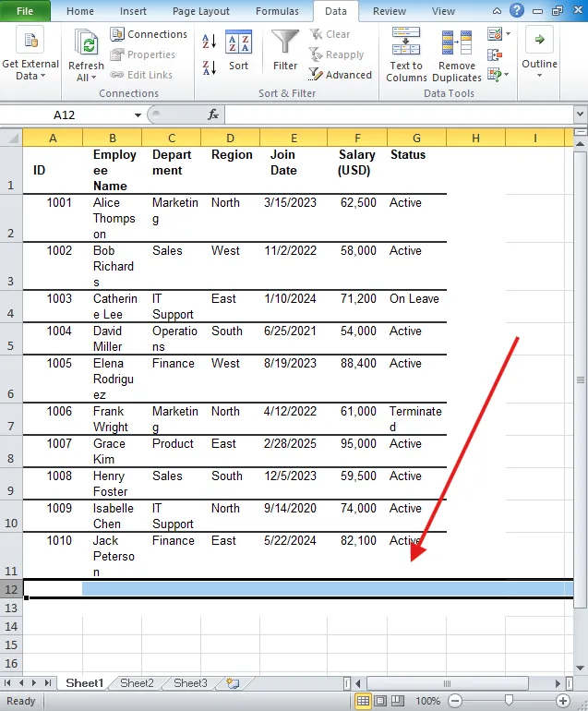This screenshot has width=588, height=711.
Task: Open Data Validation tool icon
Action: (495, 34)
